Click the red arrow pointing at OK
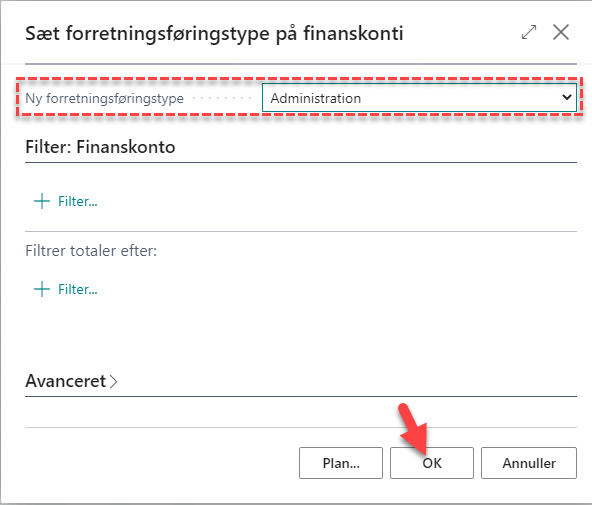 click(x=413, y=428)
